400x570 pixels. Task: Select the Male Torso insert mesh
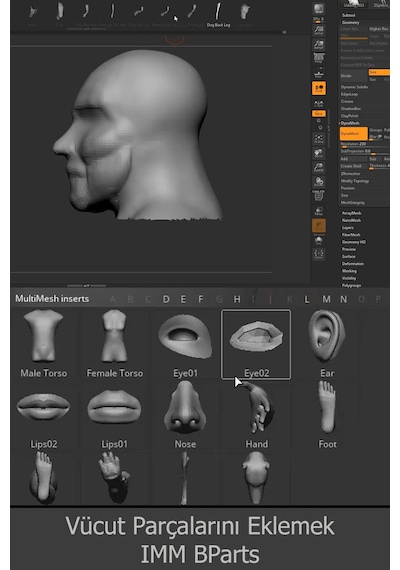pyautogui.click(x=44, y=344)
